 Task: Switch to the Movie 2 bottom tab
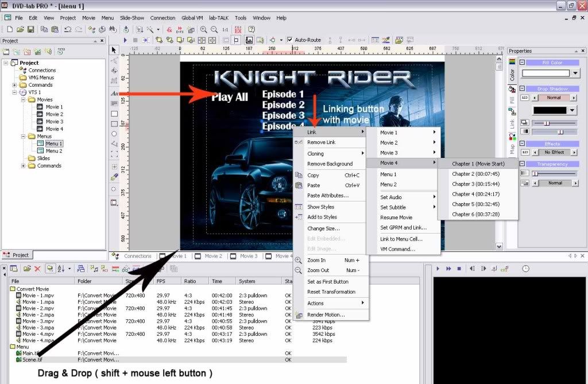tap(209, 256)
